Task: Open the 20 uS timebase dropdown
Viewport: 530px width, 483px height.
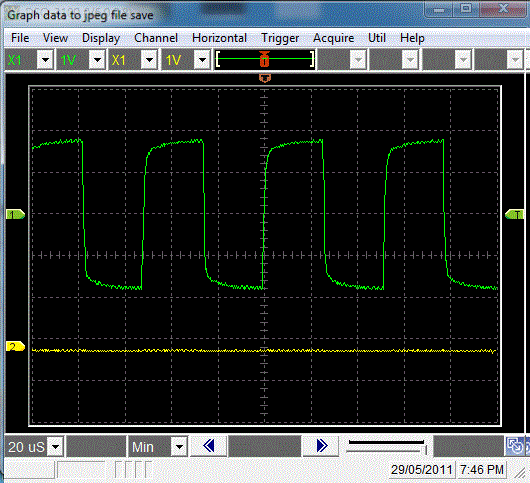Action: point(56,447)
